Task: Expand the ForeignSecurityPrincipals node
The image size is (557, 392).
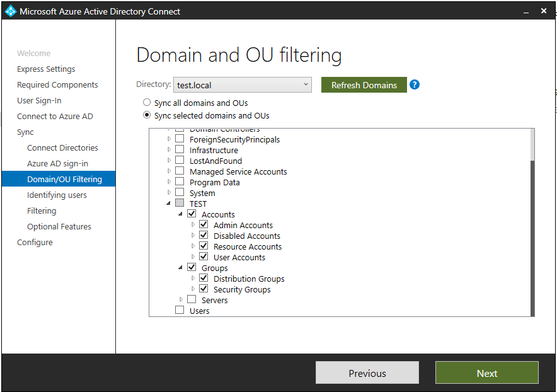Action: [x=169, y=139]
